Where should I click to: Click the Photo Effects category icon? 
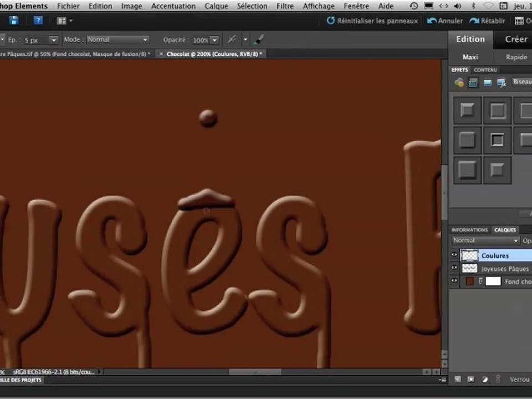pyautogui.click(x=487, y=83)
